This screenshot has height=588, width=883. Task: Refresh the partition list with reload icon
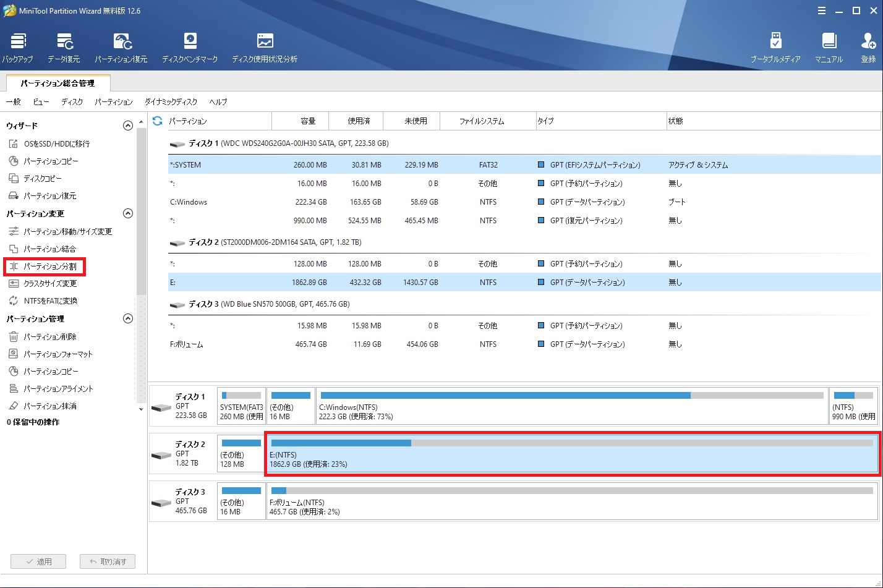157,121
